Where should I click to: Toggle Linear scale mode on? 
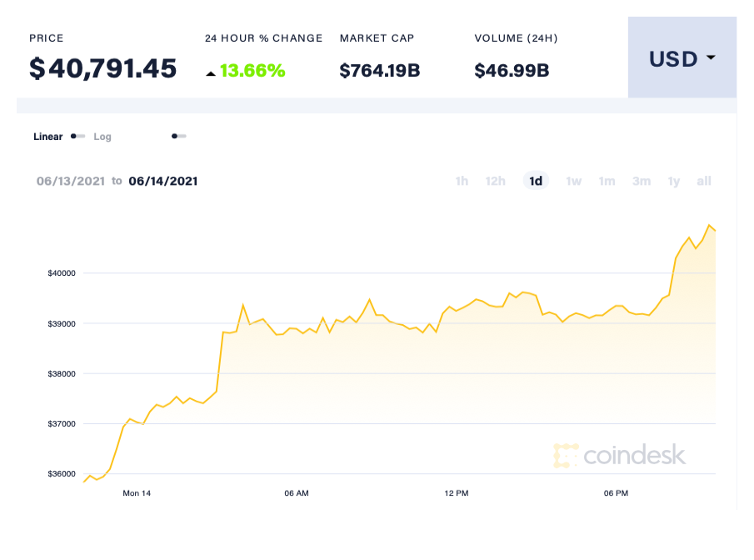47,136
